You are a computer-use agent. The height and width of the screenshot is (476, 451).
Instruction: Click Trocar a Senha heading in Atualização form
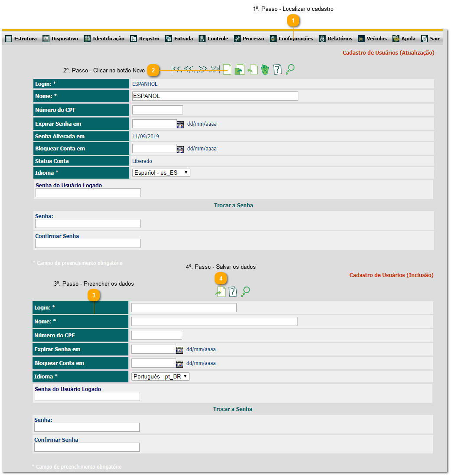click(234, 205)
